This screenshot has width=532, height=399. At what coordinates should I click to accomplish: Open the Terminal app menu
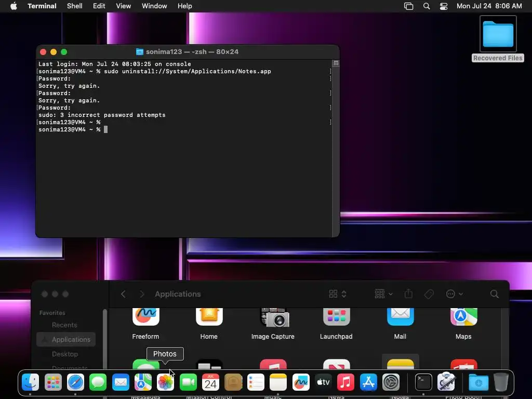click(42, 6)
